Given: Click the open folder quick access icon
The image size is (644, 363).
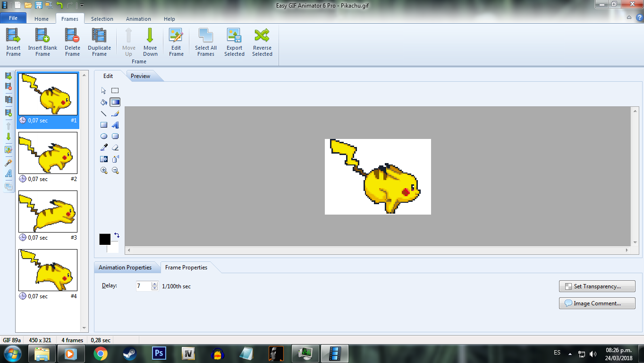Looking at the screenshot, I should pos(28,5).
